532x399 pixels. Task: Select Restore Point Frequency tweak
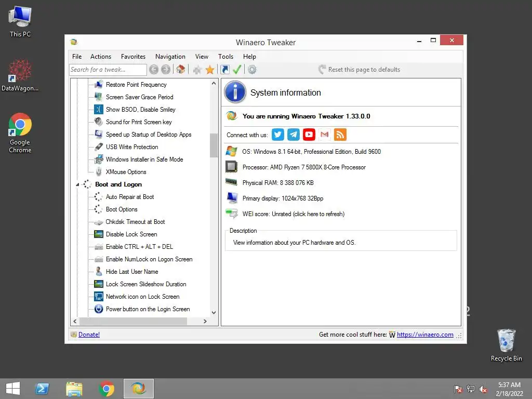[136, 85]
